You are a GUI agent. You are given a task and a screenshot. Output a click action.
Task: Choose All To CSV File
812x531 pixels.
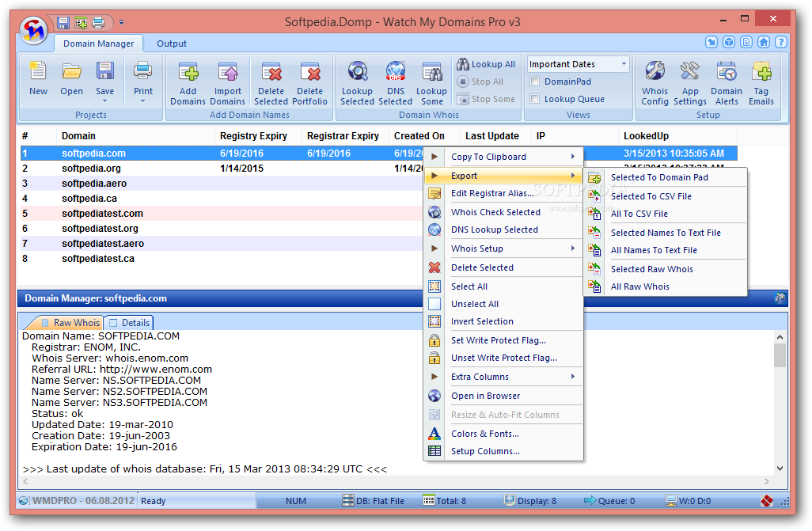(666, 214)
